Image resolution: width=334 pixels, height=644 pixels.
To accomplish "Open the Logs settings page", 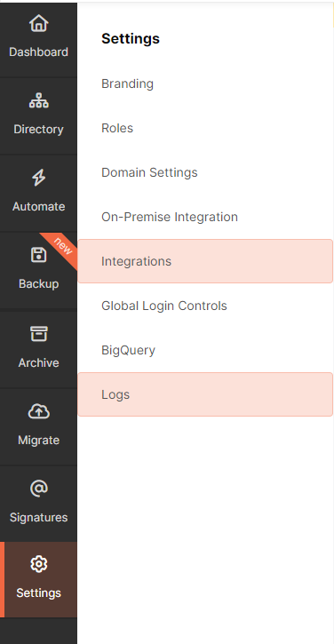I will [205, 394].
